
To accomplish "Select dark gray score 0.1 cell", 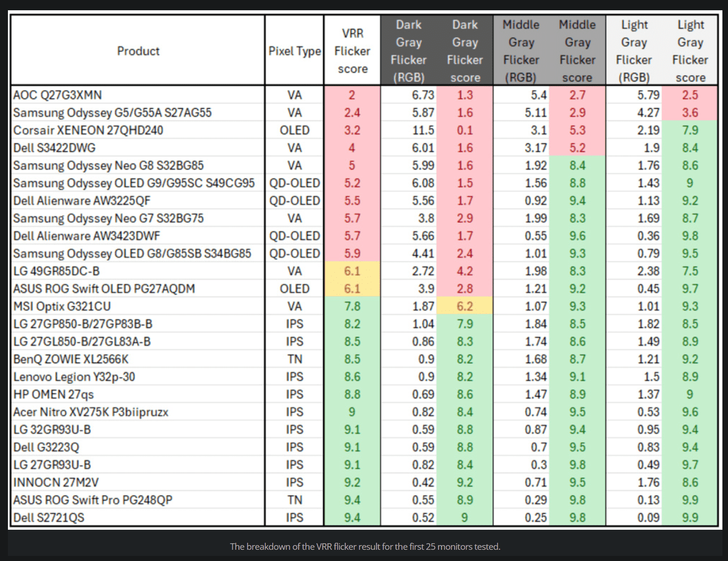I will [465, 130].
